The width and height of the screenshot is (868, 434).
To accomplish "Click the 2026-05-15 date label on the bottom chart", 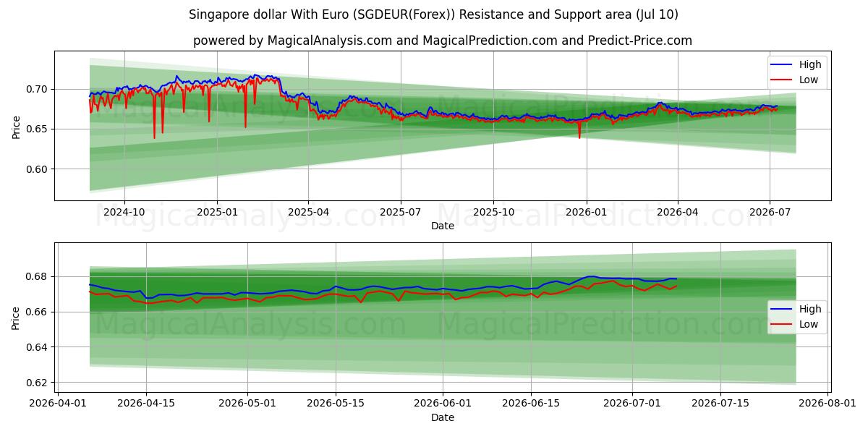I will (336, 404).
